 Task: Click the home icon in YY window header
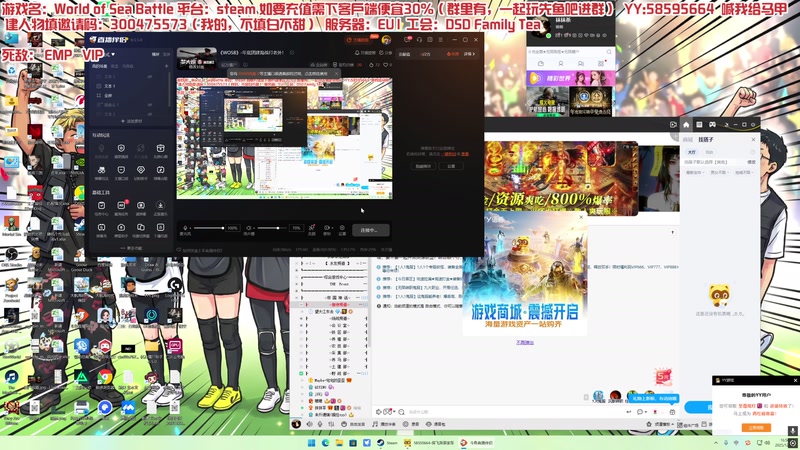coord(686,124)
